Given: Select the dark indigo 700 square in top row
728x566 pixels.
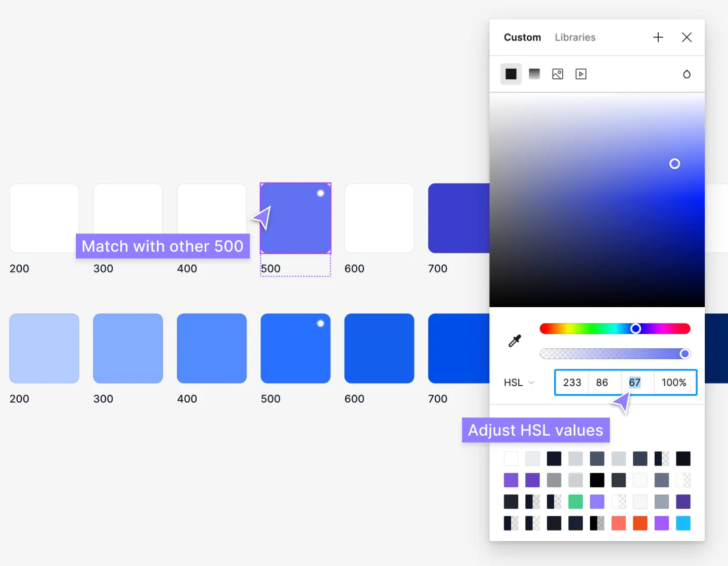Looking at the screenshot, I should coord(459,218).
